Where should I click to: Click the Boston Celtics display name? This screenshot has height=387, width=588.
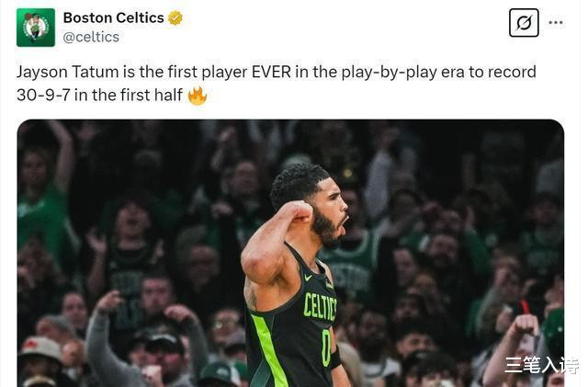click(x=113, y=17)
